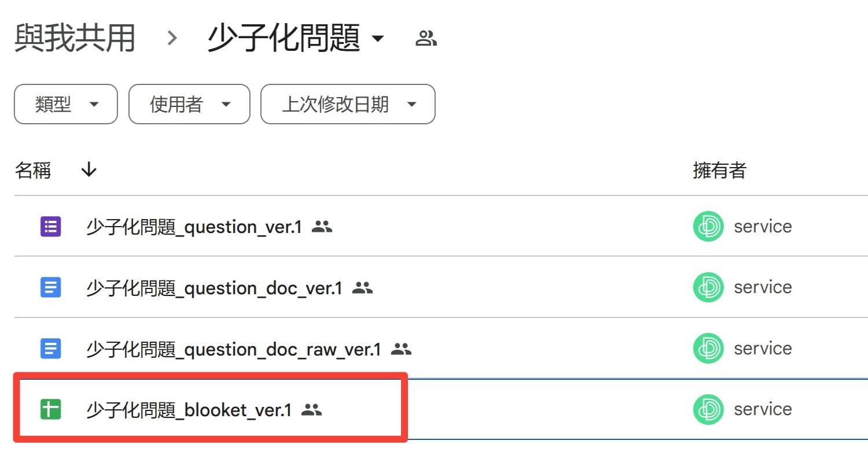Click the shared-folder people icon next to 少子化問題 title
Image resolution: width=868 pixels, height=459 pixels.
(x=426, y=39)
